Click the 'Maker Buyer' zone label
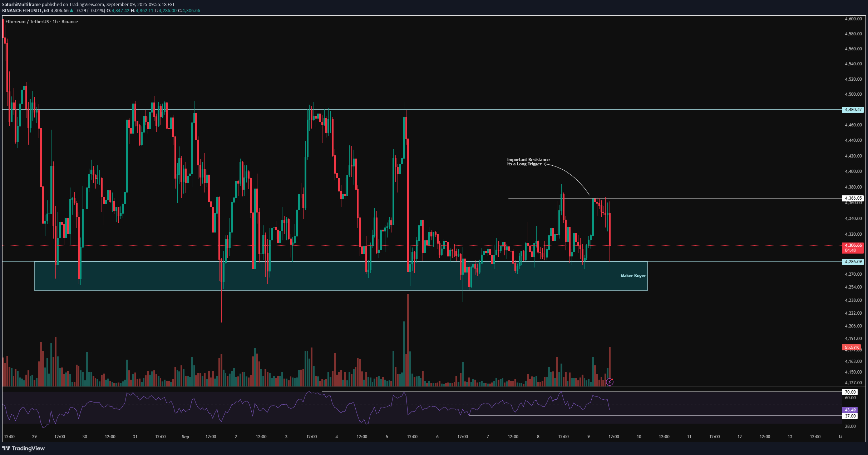Viewport: 868px width, 455px height. [633, 276]
